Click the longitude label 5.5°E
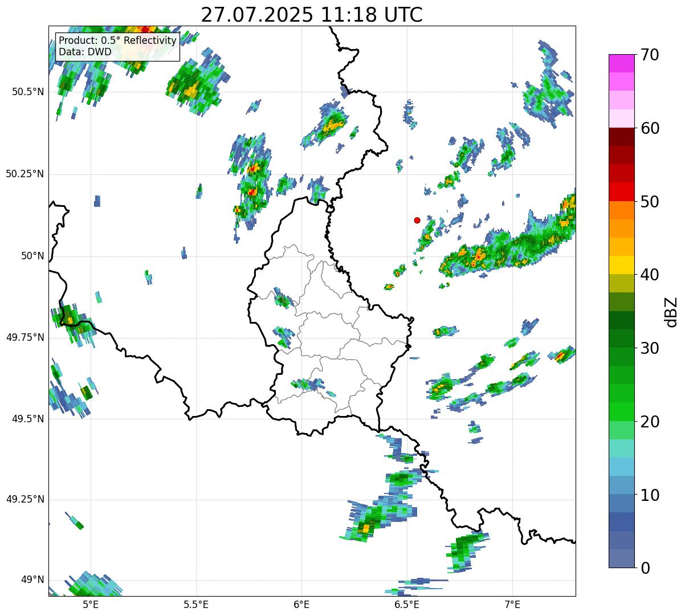Screen dimensions: 685x616 point(196,605)
